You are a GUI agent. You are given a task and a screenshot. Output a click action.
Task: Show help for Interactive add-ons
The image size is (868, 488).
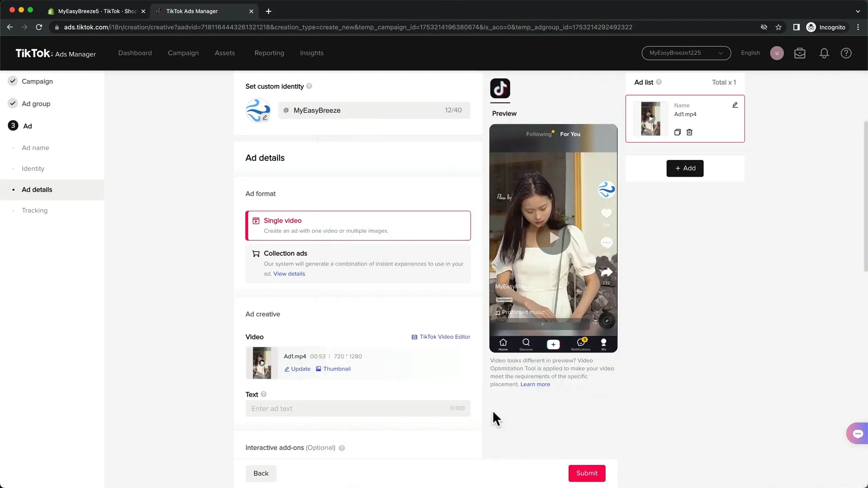pos(342,448)
